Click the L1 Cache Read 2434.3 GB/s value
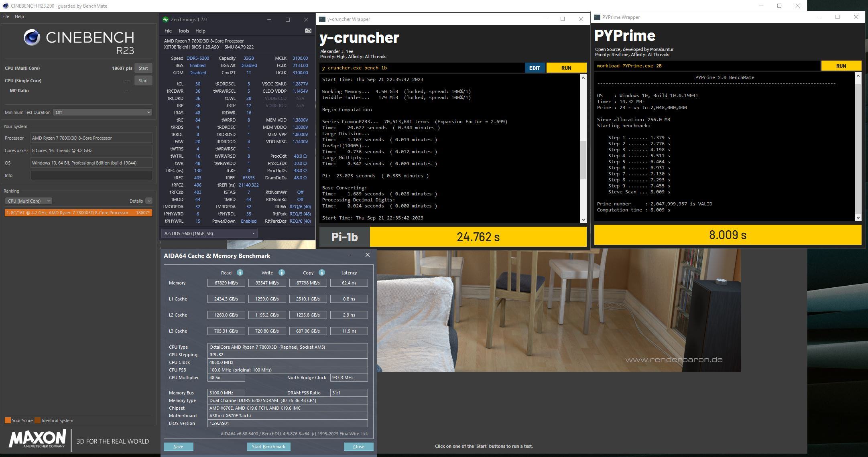868x457 pixels. click(x=226, y=299)
